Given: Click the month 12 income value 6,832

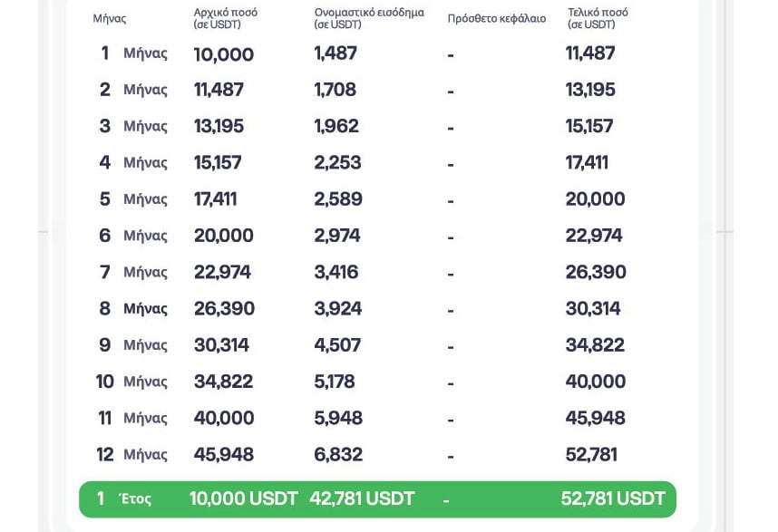Looking at the screenshot, I should [x=338, y=454].
